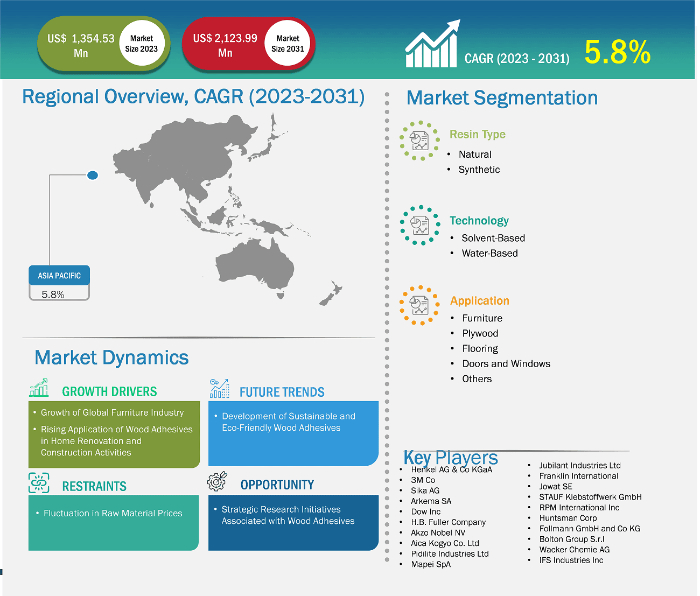Open the ASIA PACIFIC region label

(x=59, y=275)
